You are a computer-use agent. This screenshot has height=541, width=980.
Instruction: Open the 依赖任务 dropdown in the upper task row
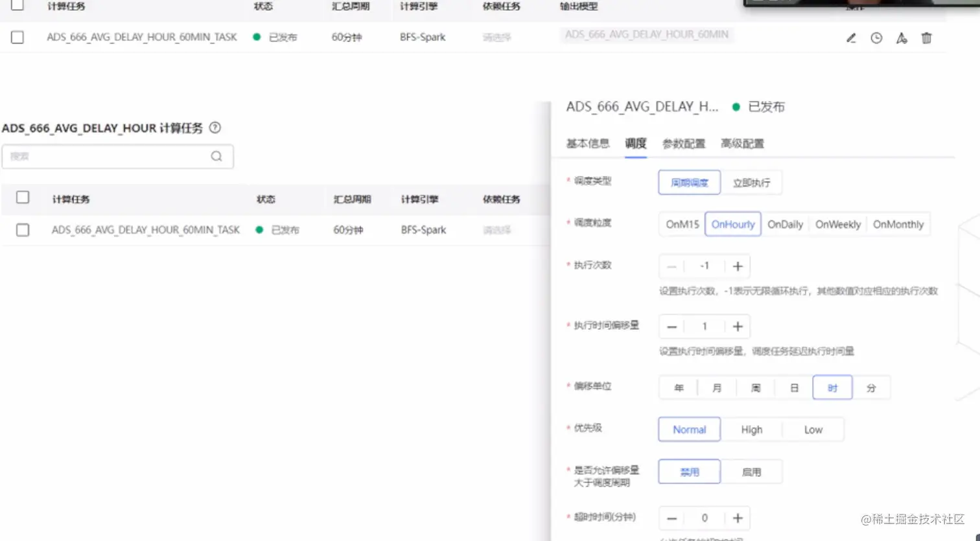(x=497, y=38)
